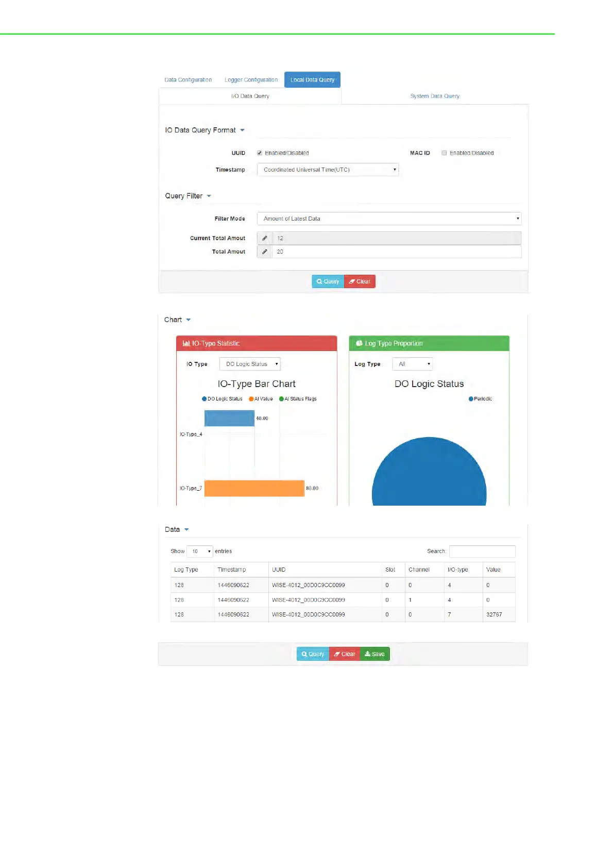Click the bar chart icon in IO-Type Statistic header
The height and width of the screenshot is (868, 613).
point(186,343)
